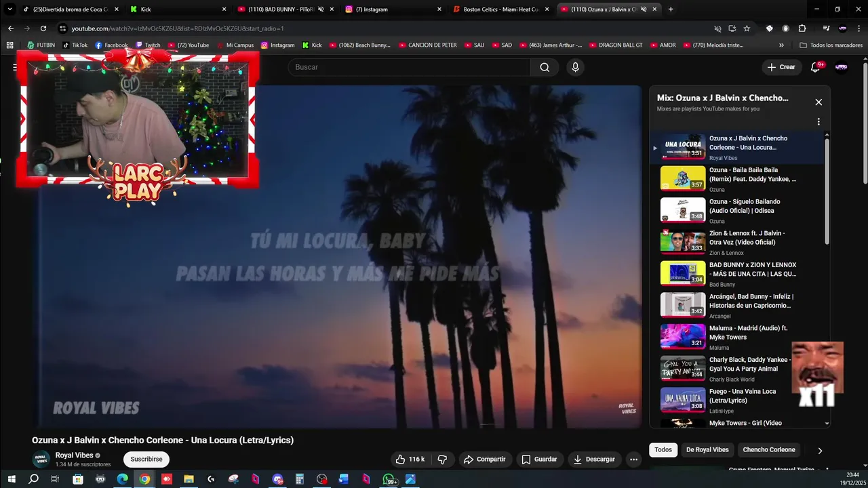The width and height of the screenshot is (868, 488).
Task: Open the Chrome apps grid in bookmarks bar
Action: (x=9, y=45)
